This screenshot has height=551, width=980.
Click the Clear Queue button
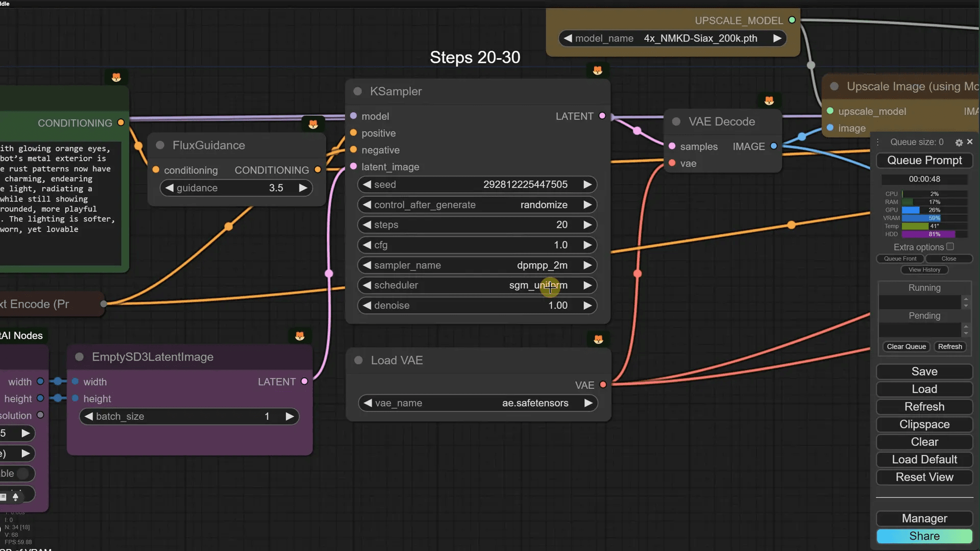(906, 346)
